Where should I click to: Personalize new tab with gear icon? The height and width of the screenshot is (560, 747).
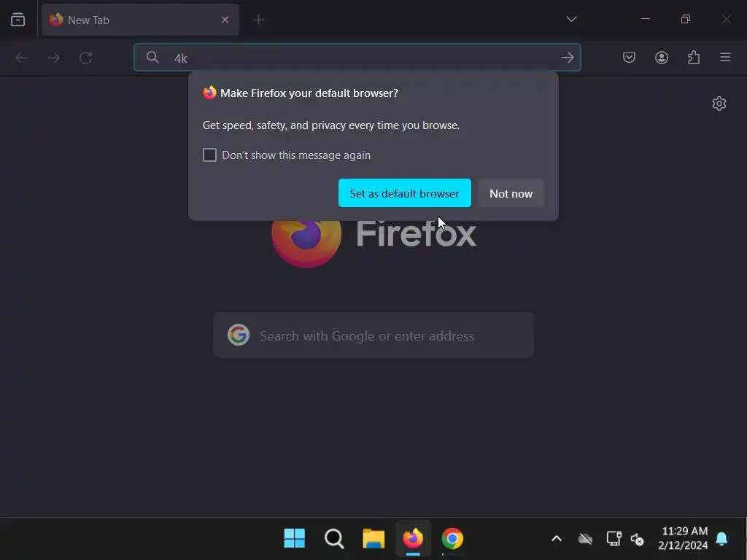[x=719, y=104]
